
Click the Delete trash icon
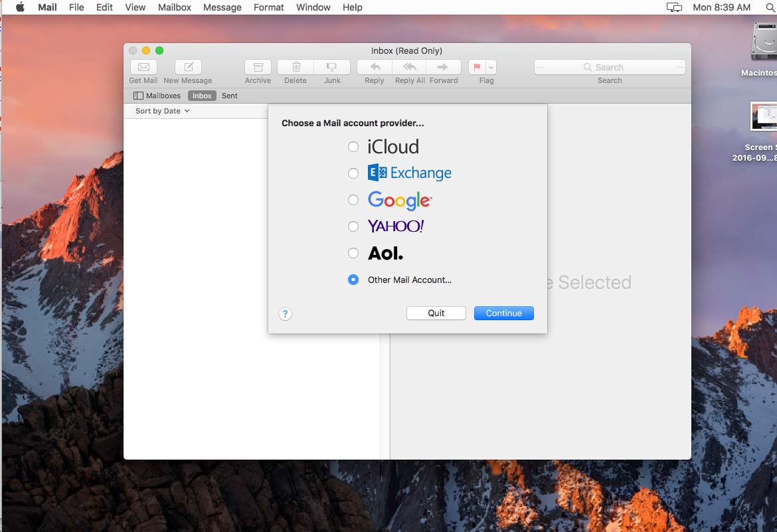296,67
